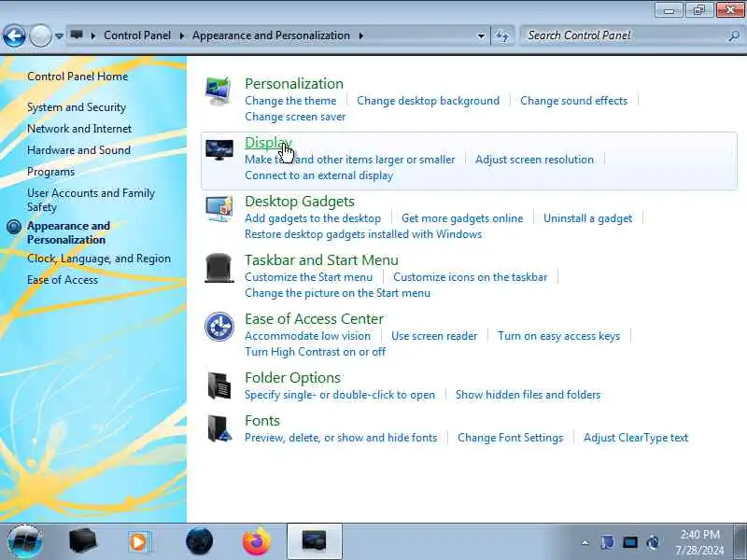Click the Ease of Access Center icon
The width and height of the screenshot is (747, 560).
tap(219, 327)
